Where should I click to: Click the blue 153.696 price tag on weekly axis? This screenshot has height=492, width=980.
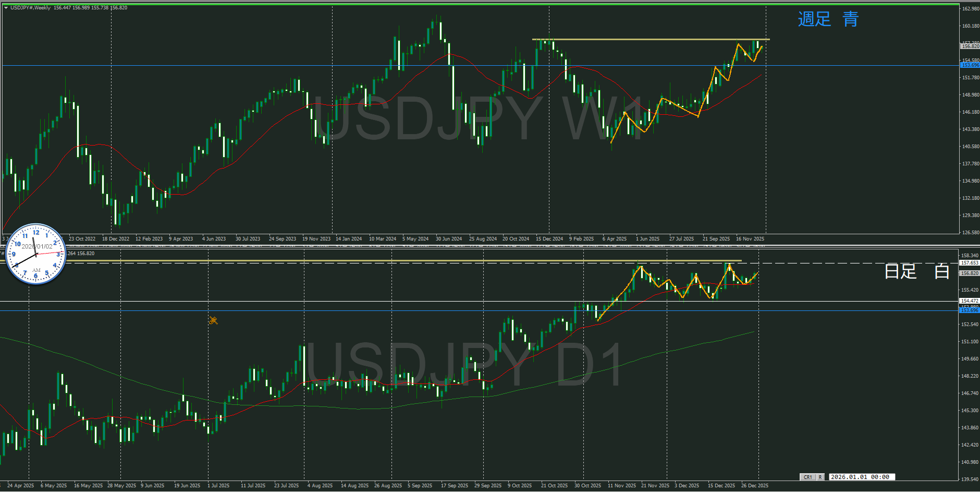point(969,65)
